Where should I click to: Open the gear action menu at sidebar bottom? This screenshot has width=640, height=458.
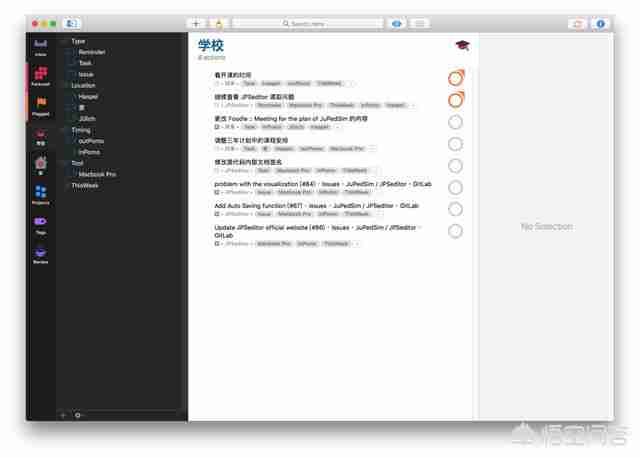point(78,415)
